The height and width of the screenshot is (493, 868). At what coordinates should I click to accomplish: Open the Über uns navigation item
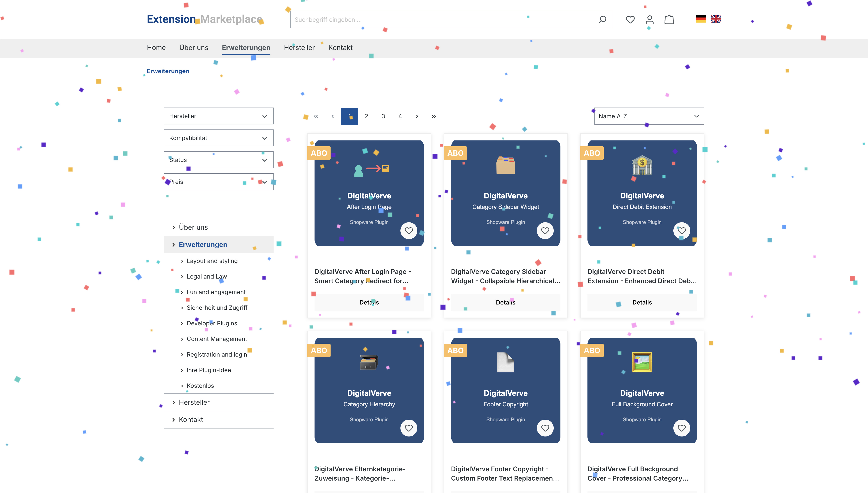pyautogui.click(x=194, y=48)
